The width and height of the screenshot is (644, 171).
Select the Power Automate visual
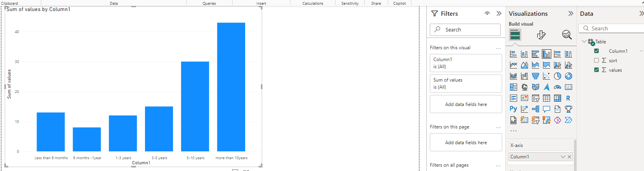[x=569, y=120]
